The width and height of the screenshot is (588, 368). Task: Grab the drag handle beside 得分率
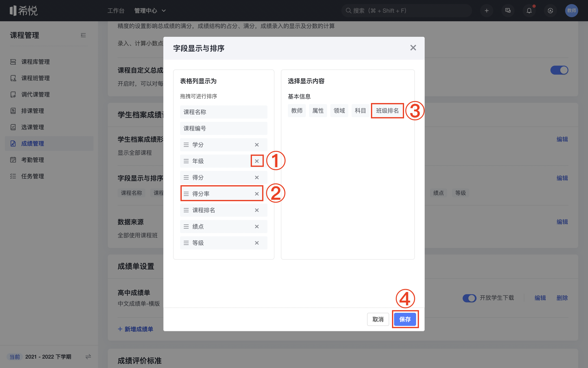tap(186, 194)
